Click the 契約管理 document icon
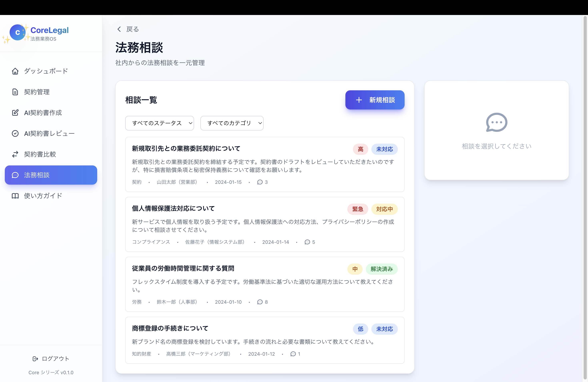Screen dimensions: 588x382 [x=15, y=92]
